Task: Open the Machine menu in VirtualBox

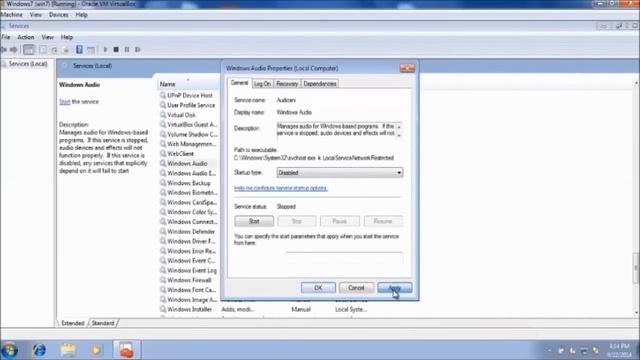Action: (11, 15)
